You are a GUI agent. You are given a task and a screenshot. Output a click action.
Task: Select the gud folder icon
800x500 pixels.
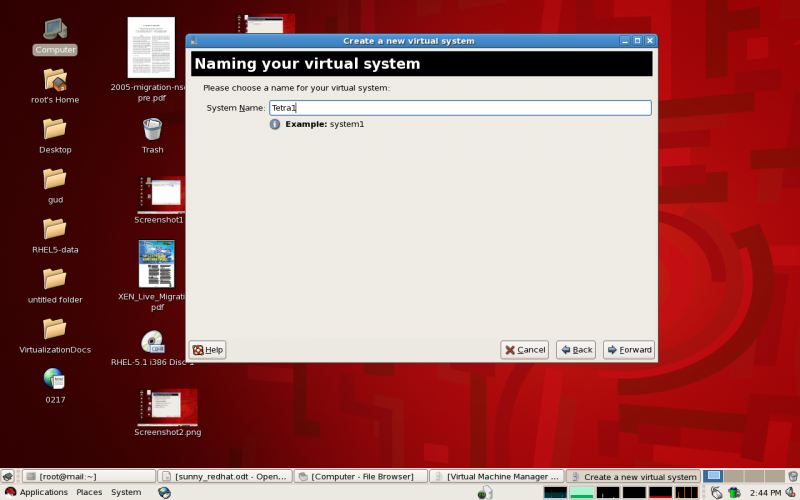pos(55,179)
